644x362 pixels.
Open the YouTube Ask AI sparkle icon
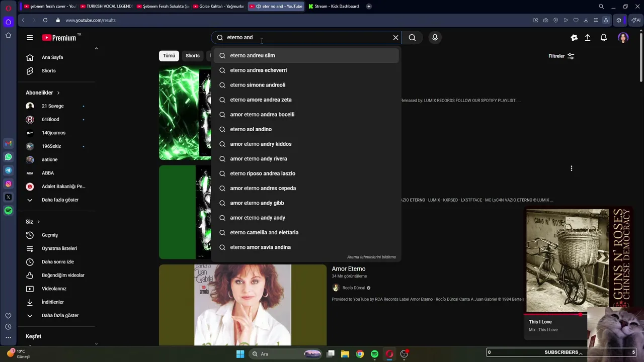coord(574,38)
